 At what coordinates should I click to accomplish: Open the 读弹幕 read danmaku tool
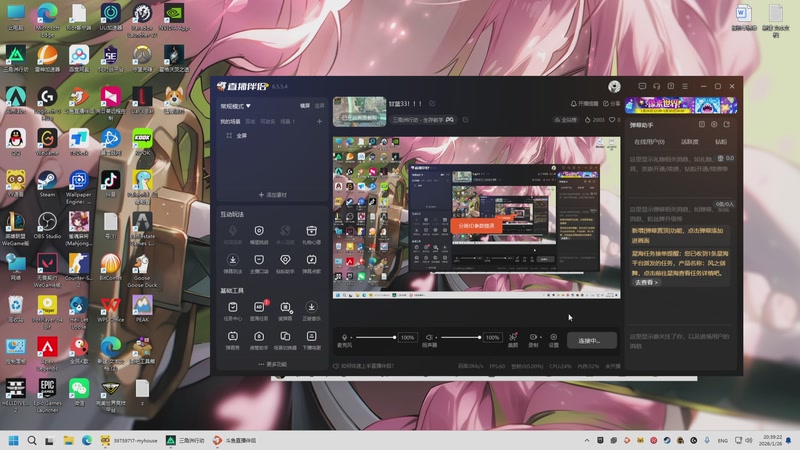[285, 311]
